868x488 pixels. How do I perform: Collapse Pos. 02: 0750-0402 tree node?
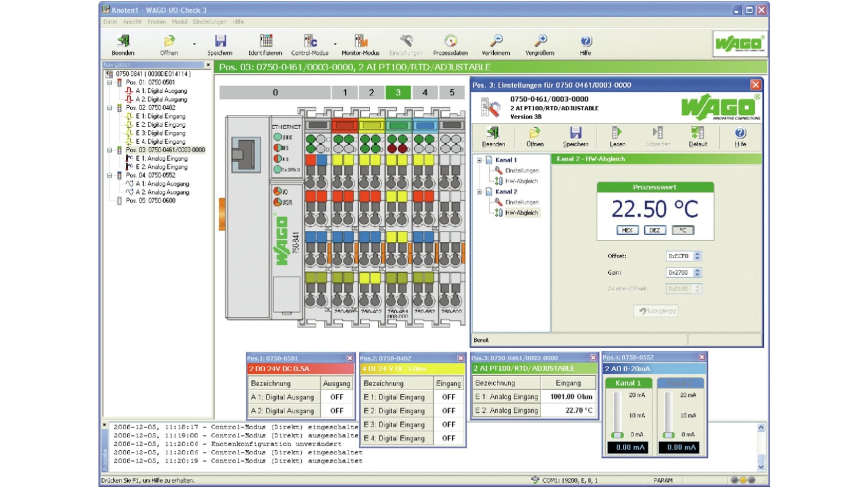point(110,108)
